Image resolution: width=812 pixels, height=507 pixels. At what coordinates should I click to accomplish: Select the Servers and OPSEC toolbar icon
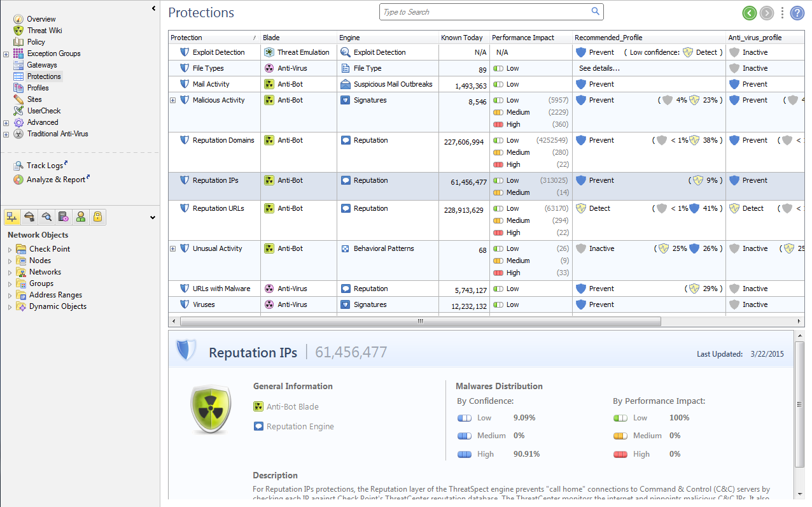coord(63,217)
